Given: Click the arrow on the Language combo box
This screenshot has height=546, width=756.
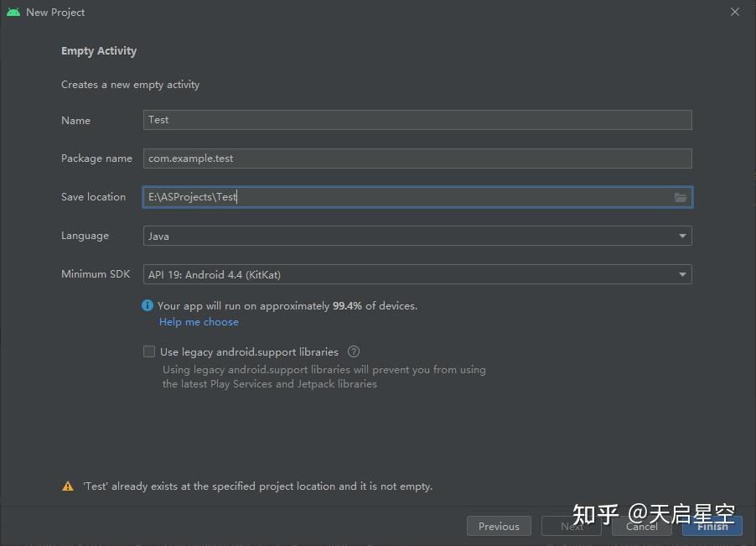Looking at the screenshot, I should click(x=681, y=236).
